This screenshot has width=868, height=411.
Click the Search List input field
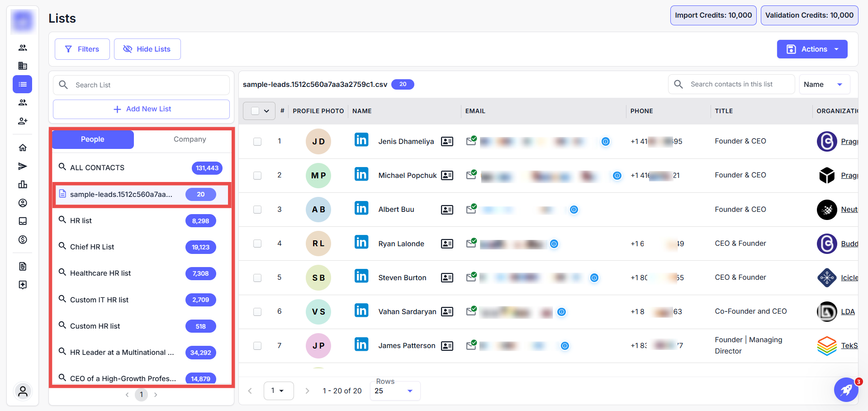click(x=149, y=85)
